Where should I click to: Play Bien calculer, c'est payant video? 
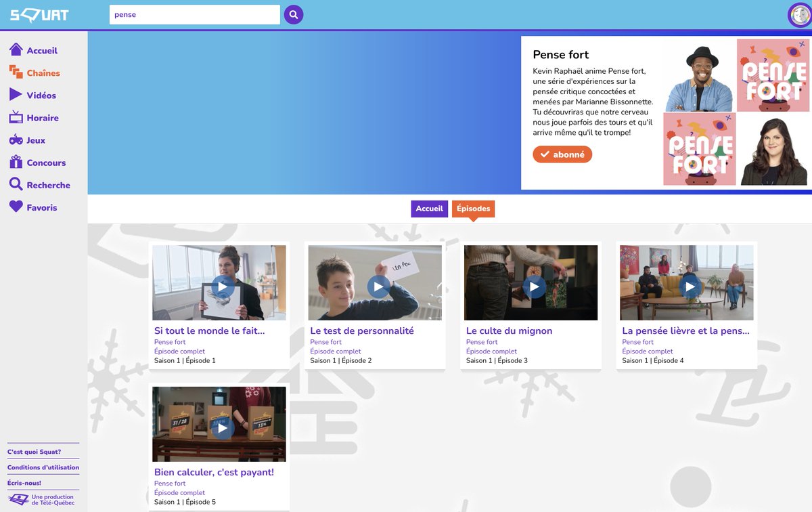pos(223,428)
